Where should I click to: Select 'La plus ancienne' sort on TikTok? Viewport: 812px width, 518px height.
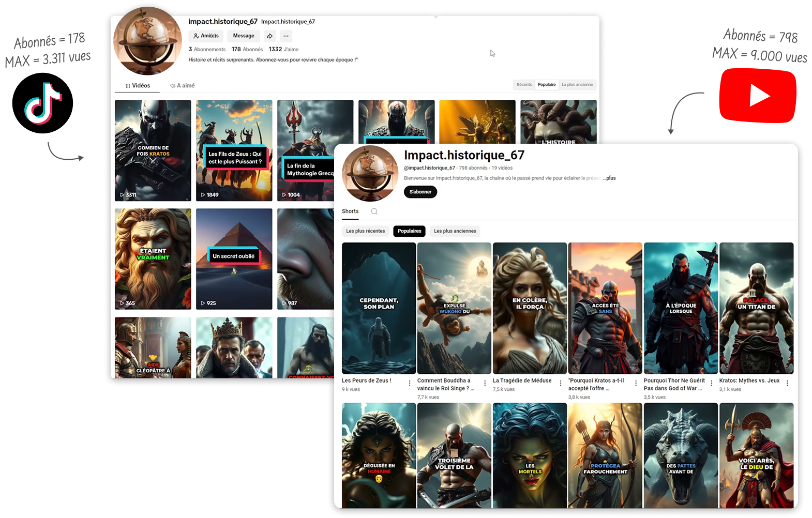pyautogui.click(x=577, y=85)
